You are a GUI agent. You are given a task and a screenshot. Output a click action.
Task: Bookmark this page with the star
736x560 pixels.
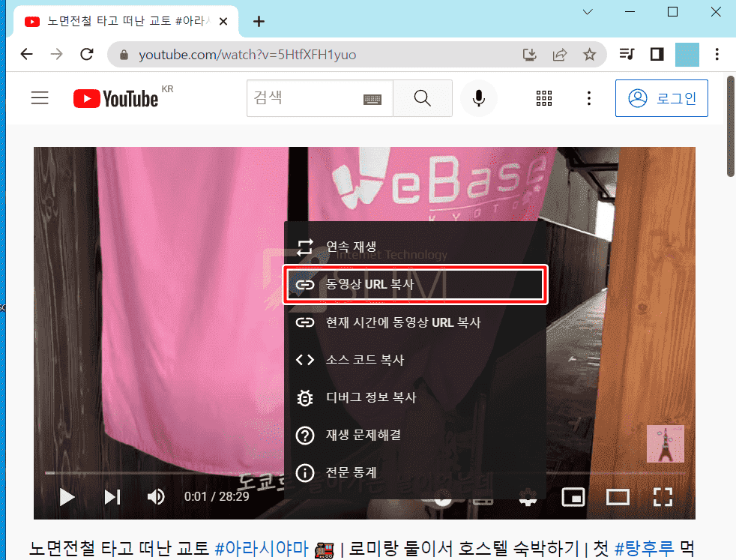(590, 55)
